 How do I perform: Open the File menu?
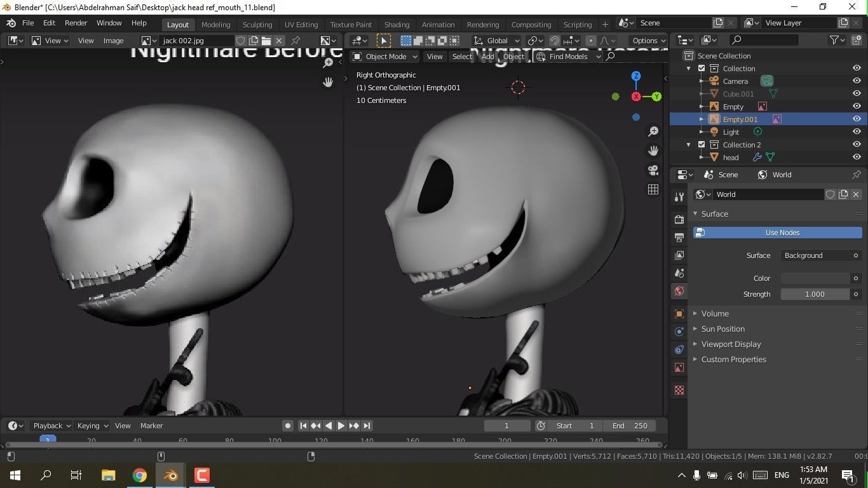[28, 23]
